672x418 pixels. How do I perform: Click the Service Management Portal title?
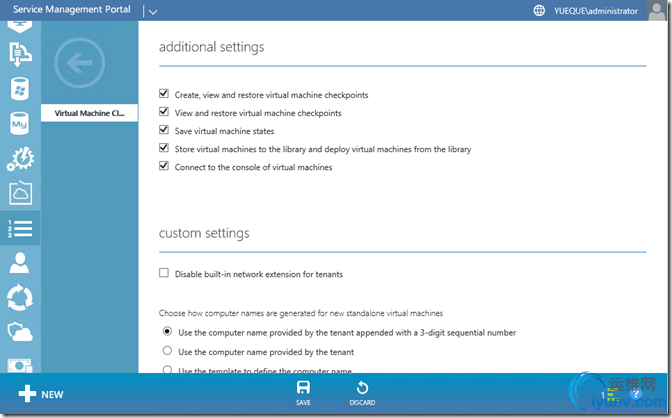click(x=72, y=9)
